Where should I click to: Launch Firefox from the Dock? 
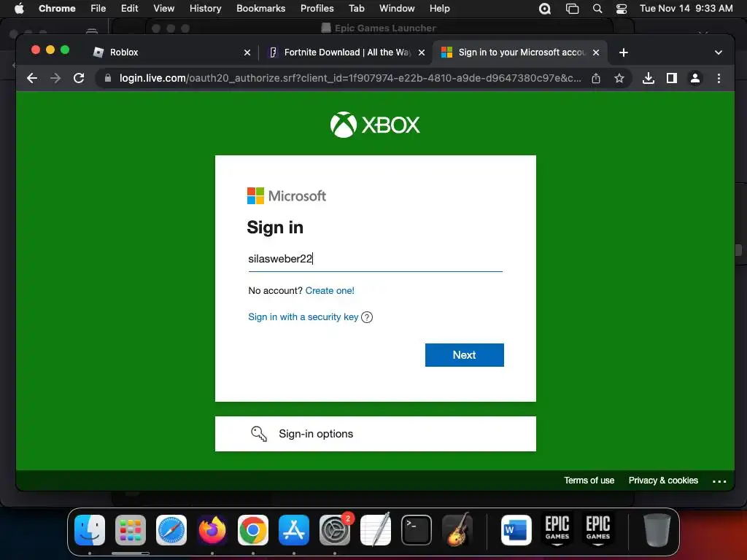tap(212, 529)
